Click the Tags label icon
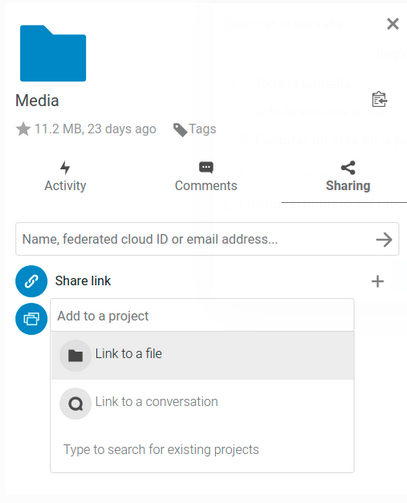This screenshot has width=407, height=503. click(x=180, y=130)
